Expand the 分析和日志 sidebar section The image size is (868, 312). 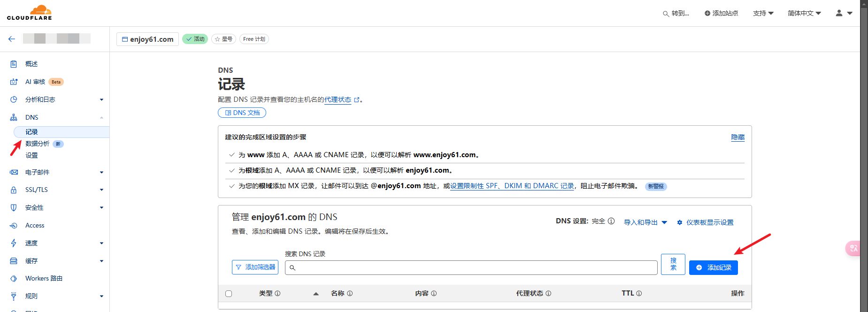tap(101, 99)
